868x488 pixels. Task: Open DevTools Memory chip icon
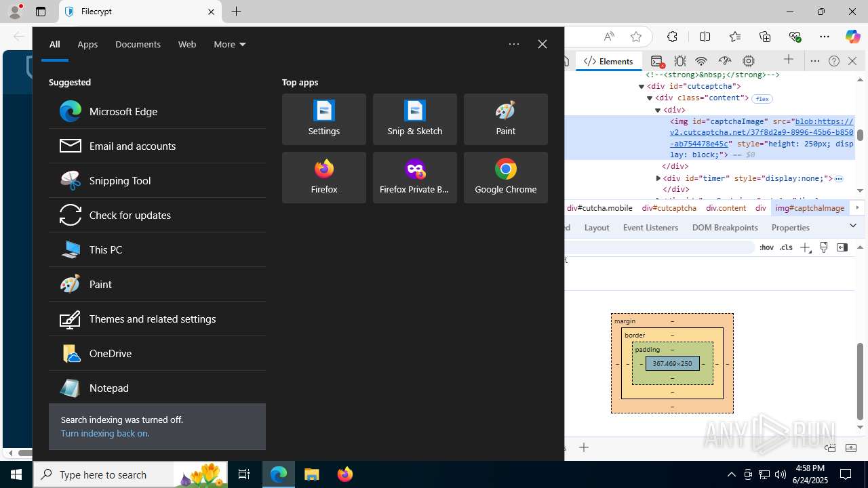click(x=749, y=61)
